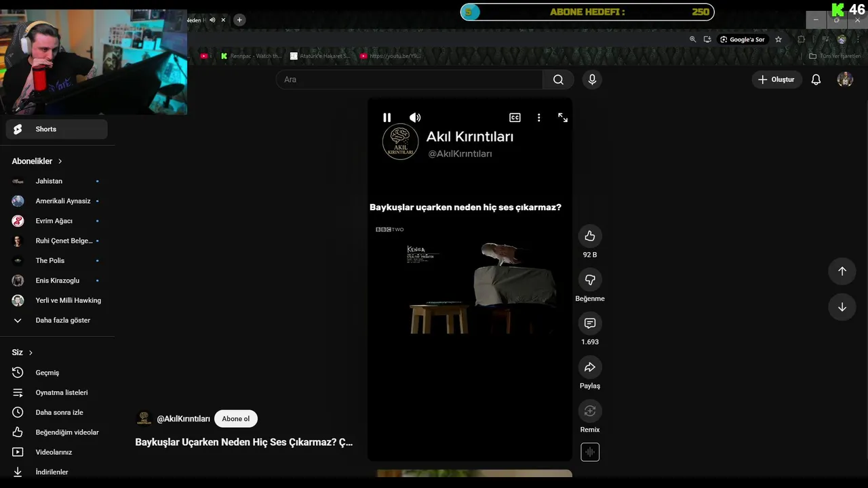Open the YouTube account avatar menu
The height and width of the screenshot is (488, 868).
(x=845, y=79)
